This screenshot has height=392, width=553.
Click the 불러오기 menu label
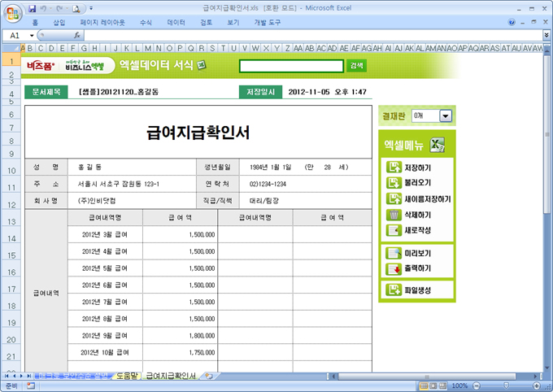point(418,183)
